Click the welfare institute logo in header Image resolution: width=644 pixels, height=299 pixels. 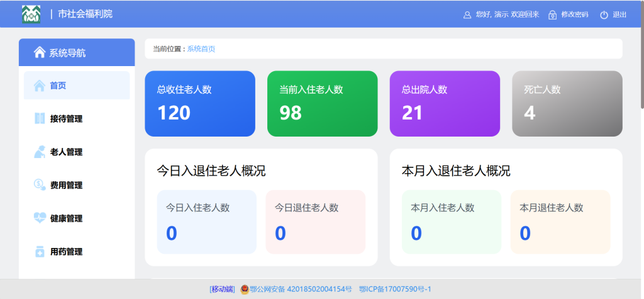tap(31, 14)
